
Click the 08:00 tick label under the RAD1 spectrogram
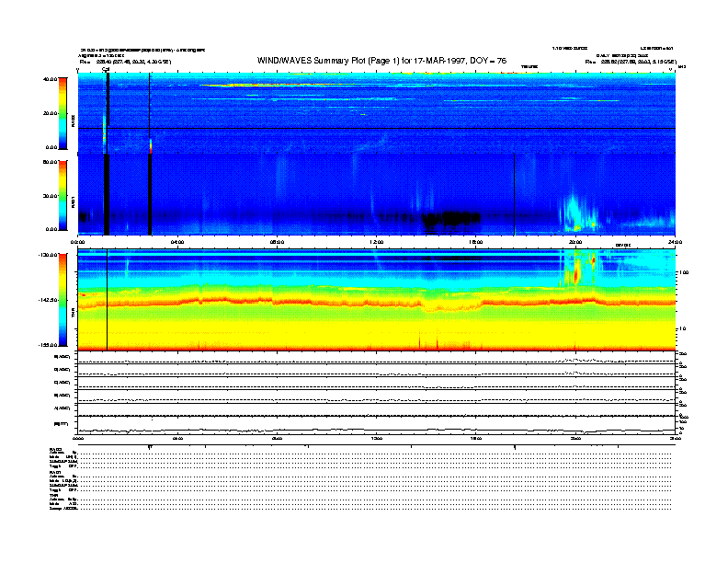click(277, 242)
